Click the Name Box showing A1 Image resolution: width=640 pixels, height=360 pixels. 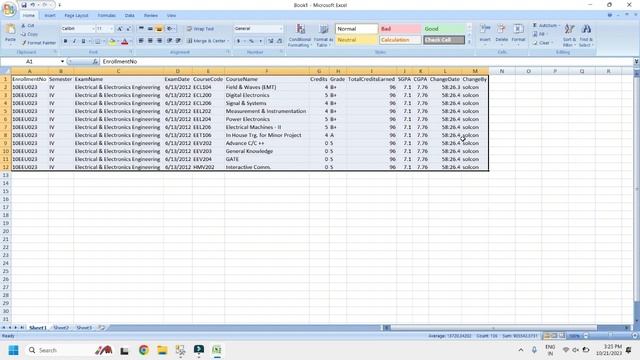coord(30,62)
